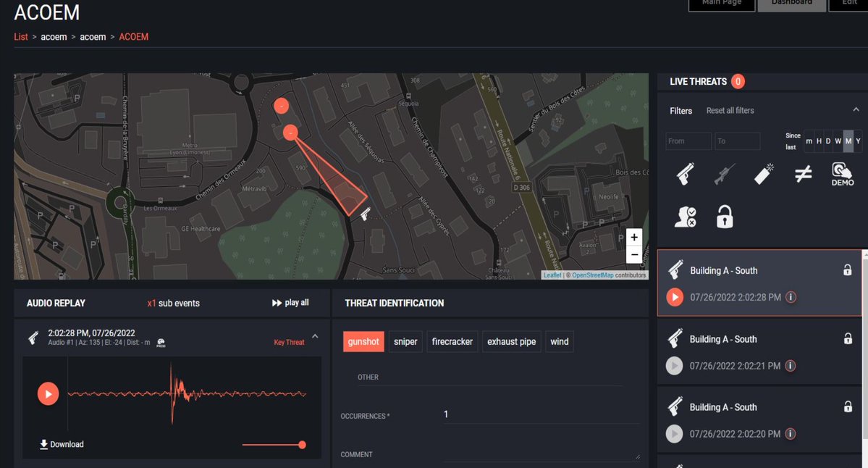Viewport: 868px width, 468px height.
Task: Filter threats by the firecracker icon
Action: pyautogui.click(x=764, y=174)
